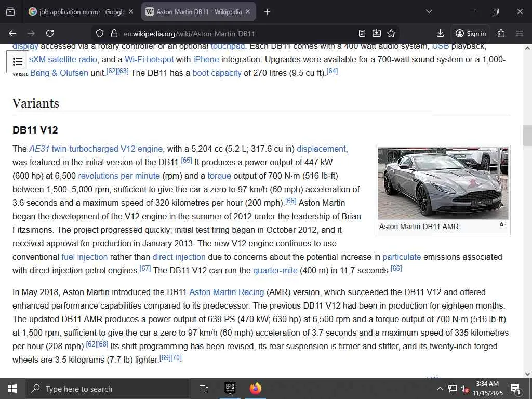Open the notification center icon
The width and height of the screenshot is (532, 399).
515,389
